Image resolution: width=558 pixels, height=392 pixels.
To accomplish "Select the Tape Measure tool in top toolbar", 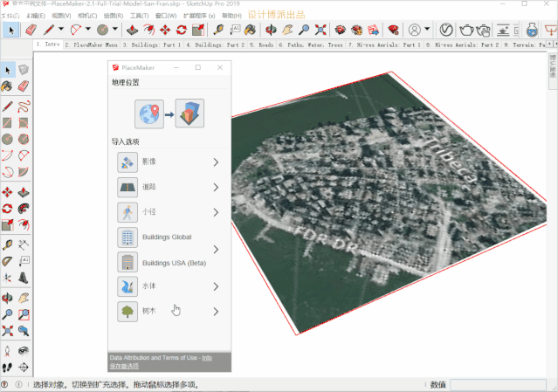I will 218,30.
